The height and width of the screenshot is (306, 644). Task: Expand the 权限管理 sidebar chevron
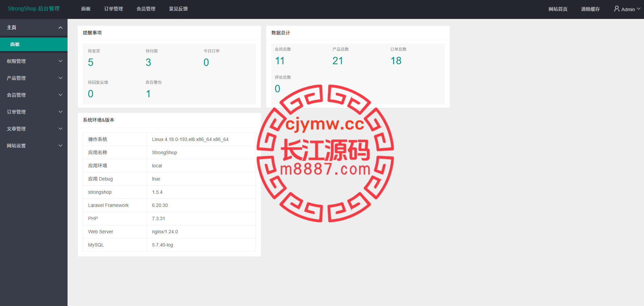60,61
